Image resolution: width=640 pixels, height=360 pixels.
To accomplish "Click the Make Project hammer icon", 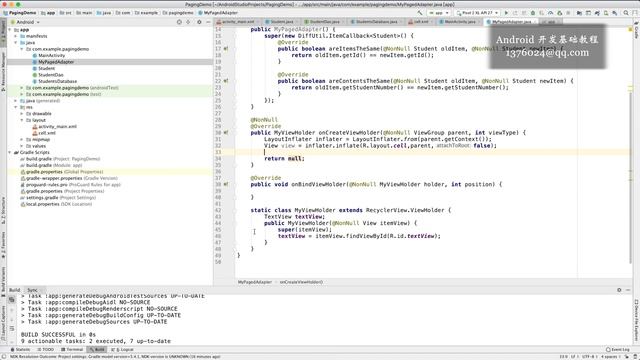I will point(420,13).
